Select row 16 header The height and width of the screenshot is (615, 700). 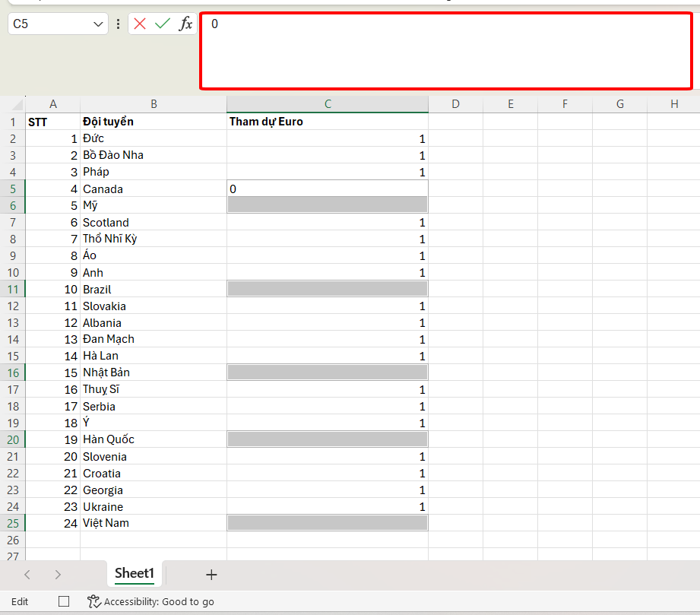[x=12, y=373]
